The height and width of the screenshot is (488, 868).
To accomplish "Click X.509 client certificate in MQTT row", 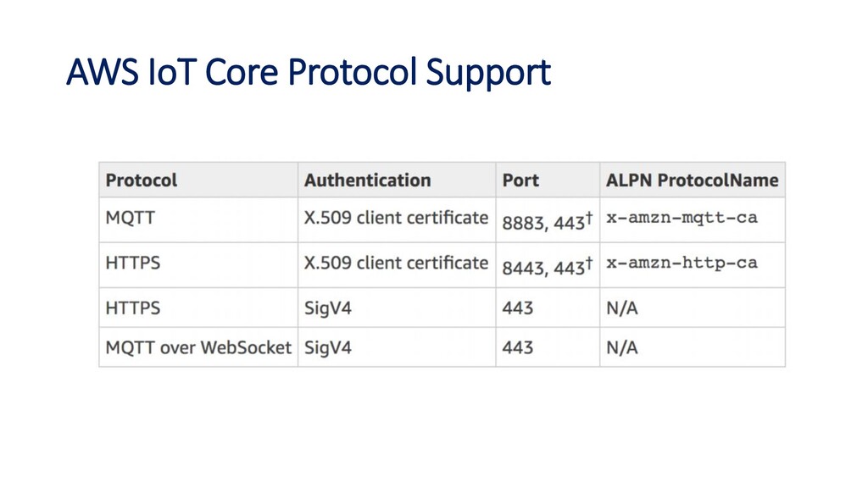I will coord(396,218).
